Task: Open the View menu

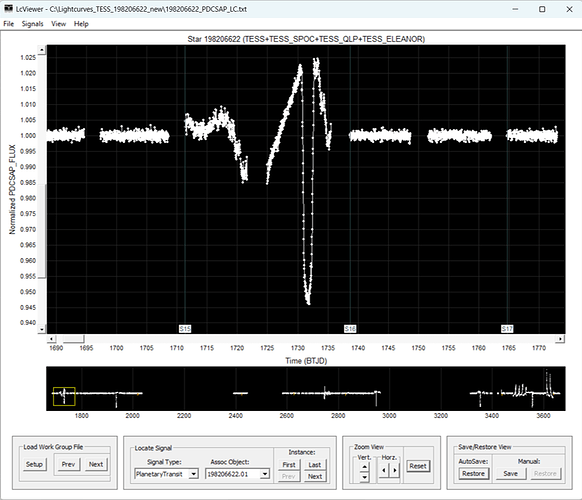Action: point(58,24)
